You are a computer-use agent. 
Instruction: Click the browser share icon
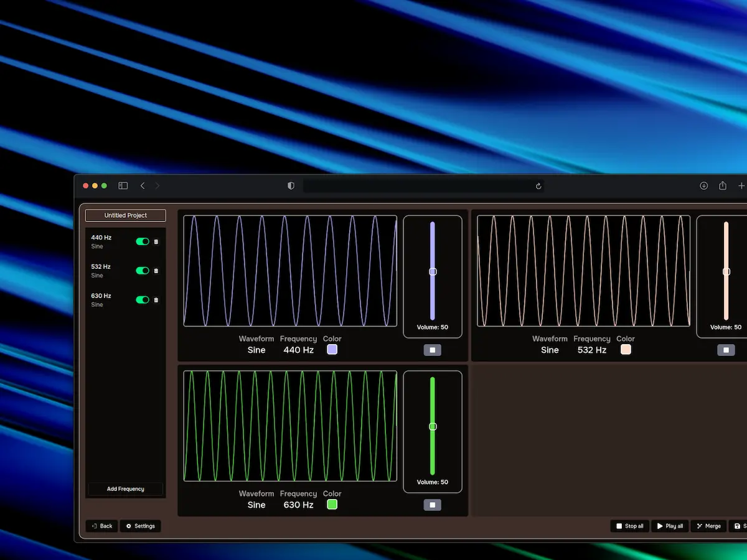click(x=723, y=185)
